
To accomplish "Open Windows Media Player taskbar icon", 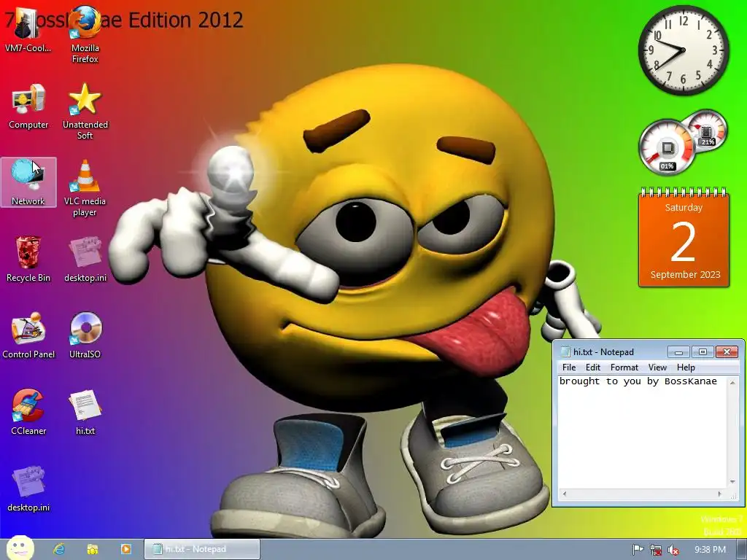I will click(125, 549).
